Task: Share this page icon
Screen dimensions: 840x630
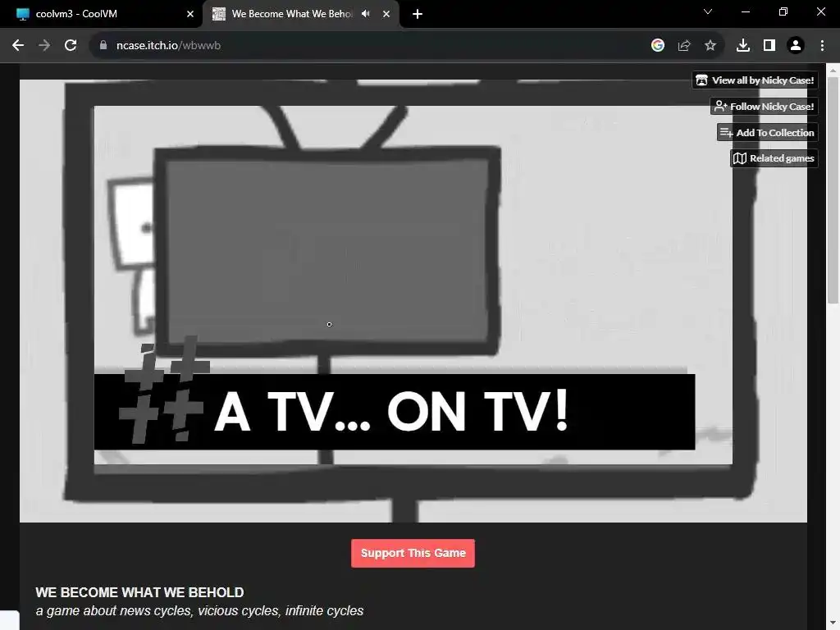Action: coord(684,46)
